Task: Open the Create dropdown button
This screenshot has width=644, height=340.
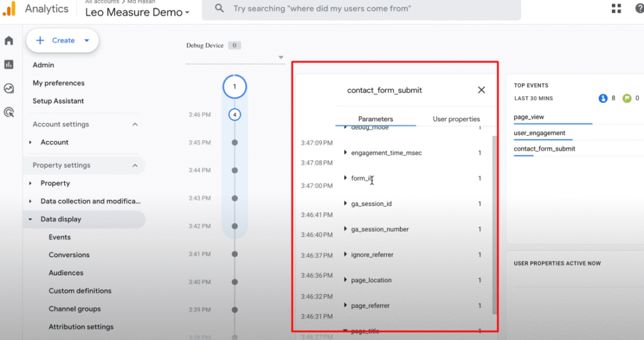Action: coord(62,40)
